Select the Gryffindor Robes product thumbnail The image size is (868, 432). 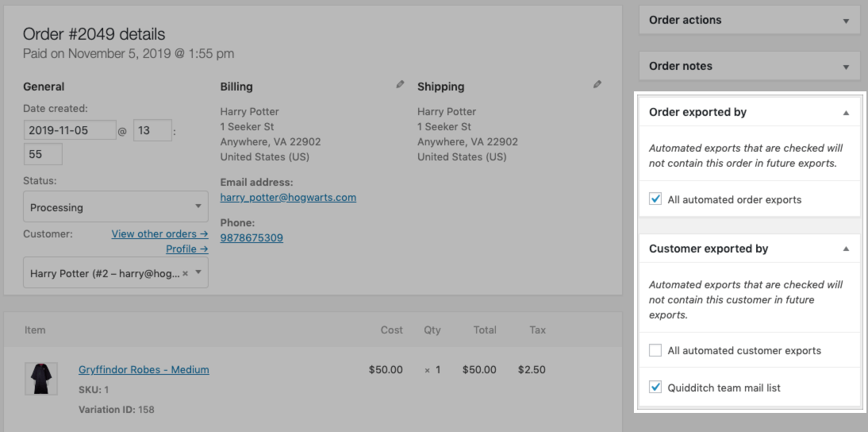(41, 378)
